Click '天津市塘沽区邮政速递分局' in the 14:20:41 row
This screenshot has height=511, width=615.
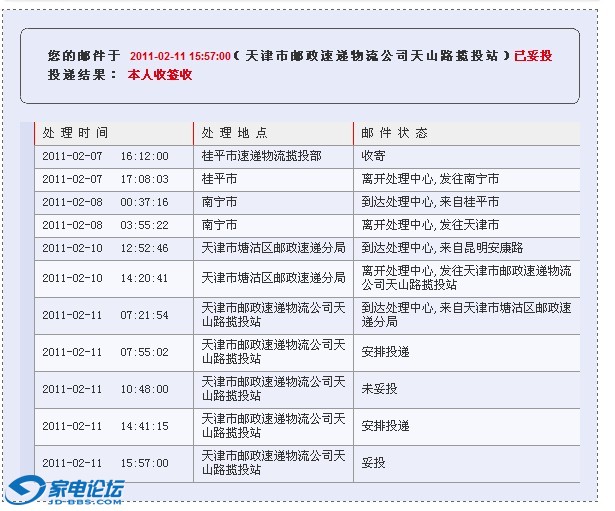click(273, 278)
